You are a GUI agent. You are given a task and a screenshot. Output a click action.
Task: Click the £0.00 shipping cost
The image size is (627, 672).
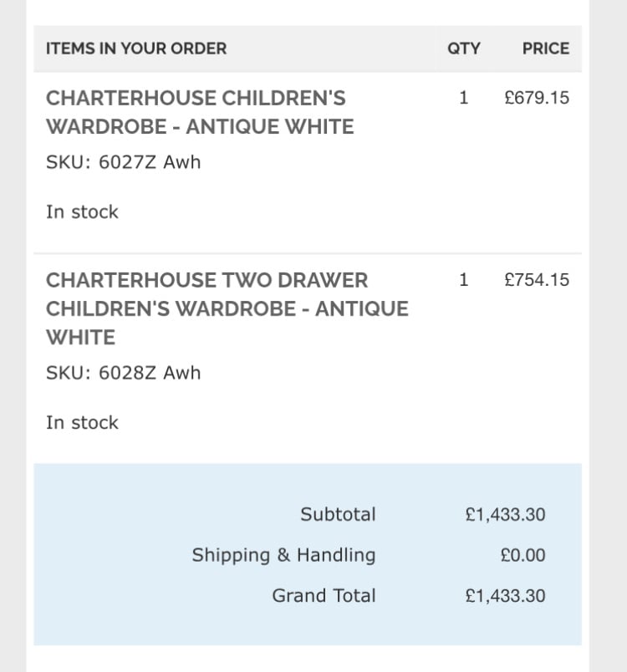522,555
